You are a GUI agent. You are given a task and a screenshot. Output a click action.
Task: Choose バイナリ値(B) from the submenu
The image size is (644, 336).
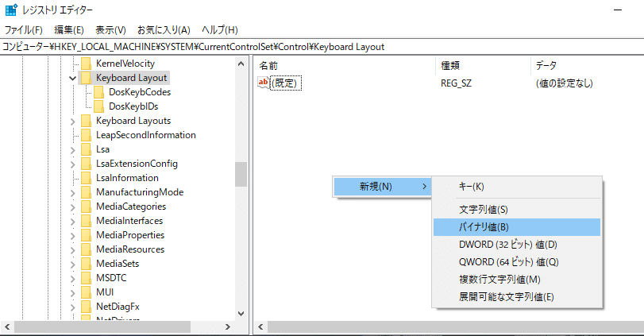(x=517, y=227)
